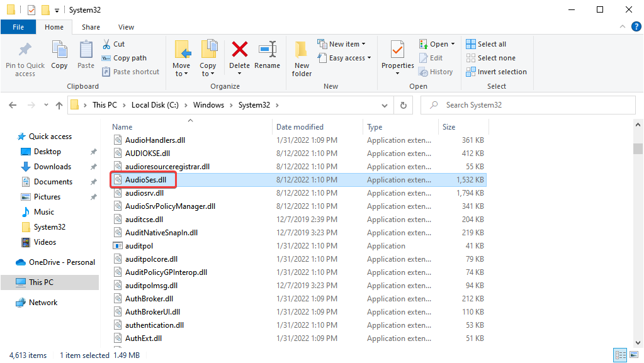This screenshot has width=644, height=363.
Task: Open the Copy to menu
Action: tap(208, 59)
